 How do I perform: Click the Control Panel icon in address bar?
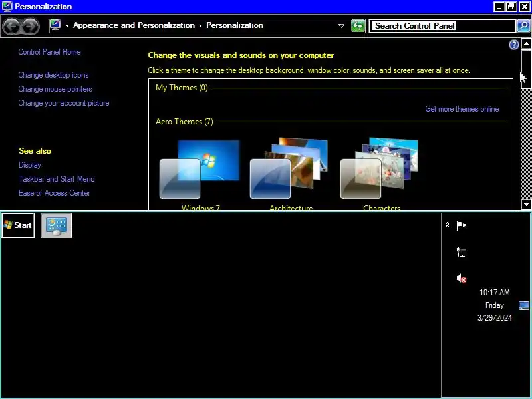coord(55,25)
